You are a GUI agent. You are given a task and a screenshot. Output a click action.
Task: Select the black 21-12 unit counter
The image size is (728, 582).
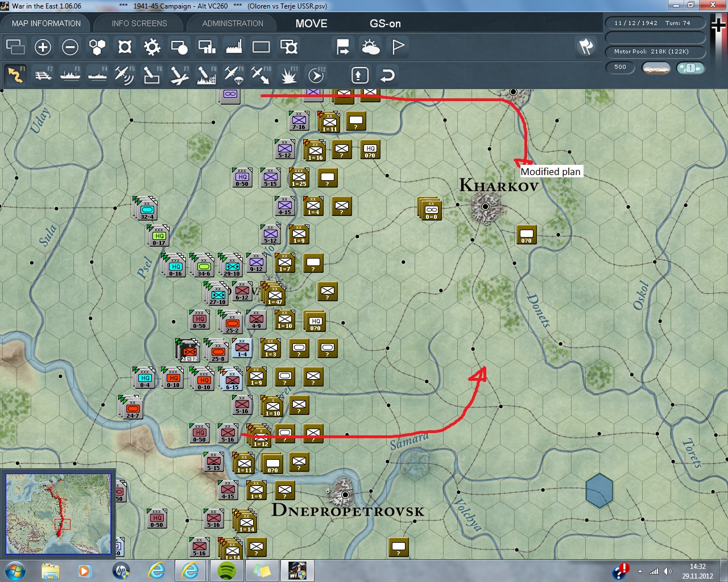[188, 350]
